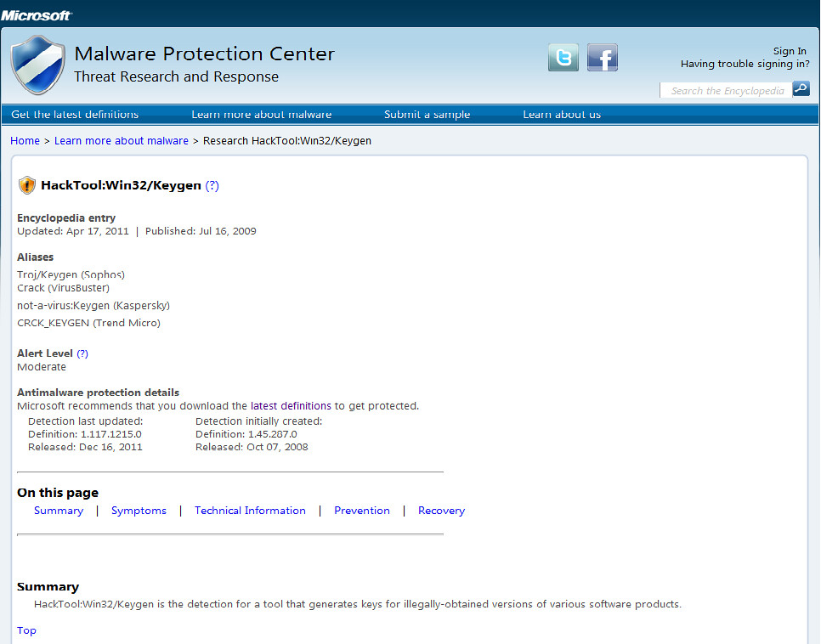The width and height of the screenshot is (821, 644).
Task: Click the Top link
Action: 26,630
